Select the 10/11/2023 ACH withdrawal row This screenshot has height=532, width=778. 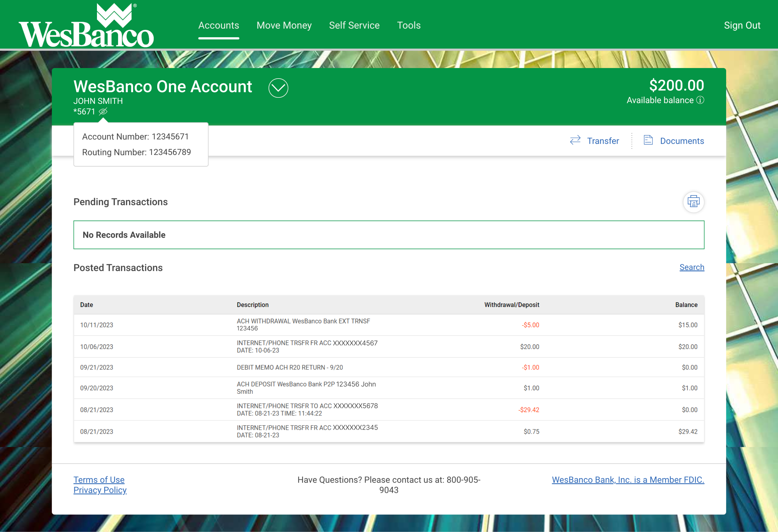[388, 325]
